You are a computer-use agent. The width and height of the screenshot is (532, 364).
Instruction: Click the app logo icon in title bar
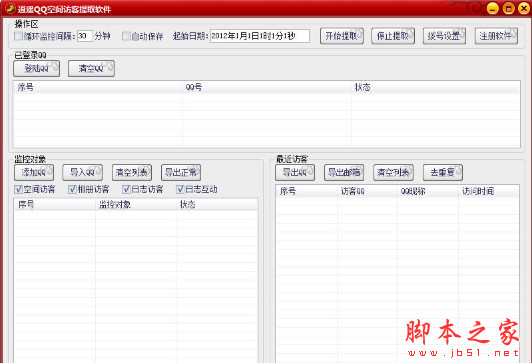click(10, 9)
